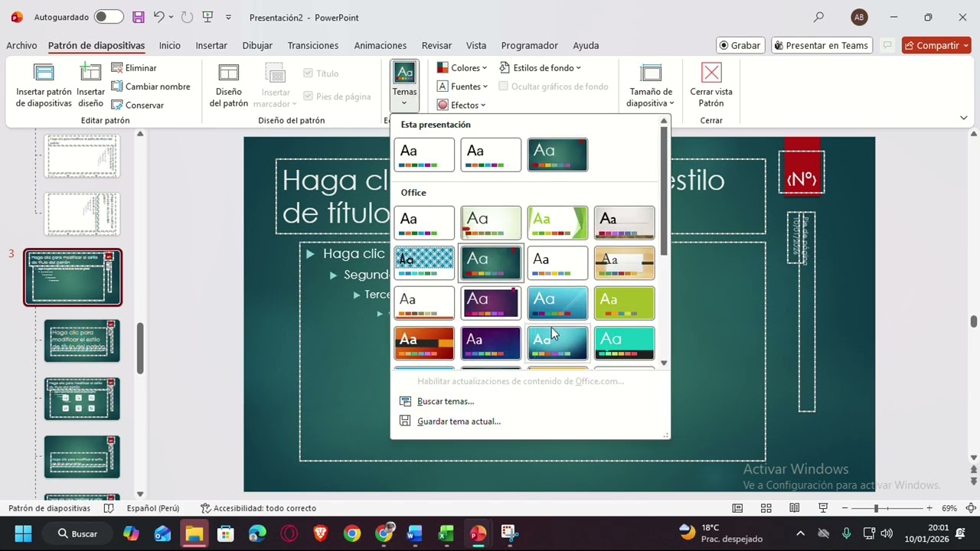
Task: Switch to the Vista tab
Action: pyautogui.click(x=476, y=45)
